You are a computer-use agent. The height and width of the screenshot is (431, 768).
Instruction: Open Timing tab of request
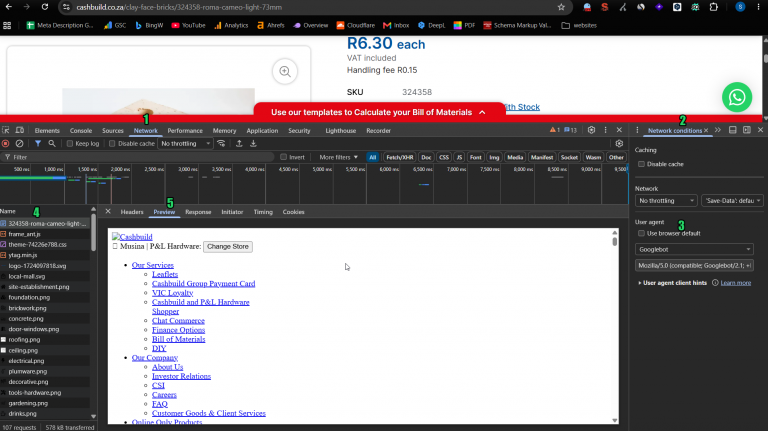[263, 212]
